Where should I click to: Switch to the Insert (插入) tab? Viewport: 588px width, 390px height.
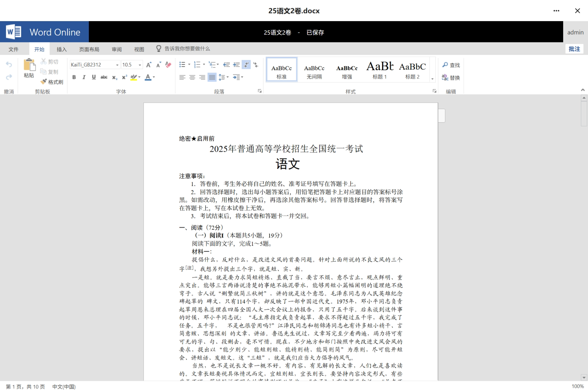[x=62, y=49]
